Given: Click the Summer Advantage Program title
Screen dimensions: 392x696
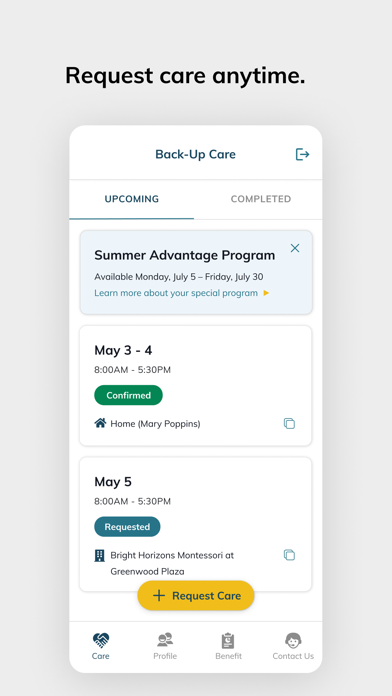Looking at the screenshot, I should point(185,255).
